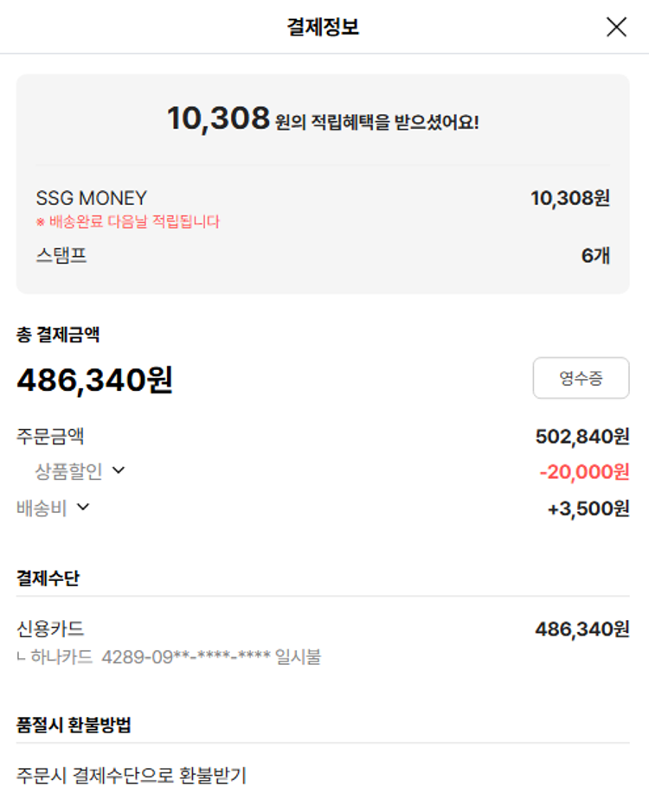Expand the 상품할인 discount details chevron
The width and height of the screenshot is (649, 812).
(119, 470)
